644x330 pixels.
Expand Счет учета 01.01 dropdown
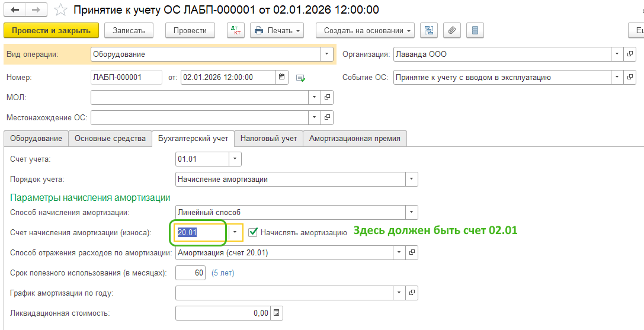[235, 159]
